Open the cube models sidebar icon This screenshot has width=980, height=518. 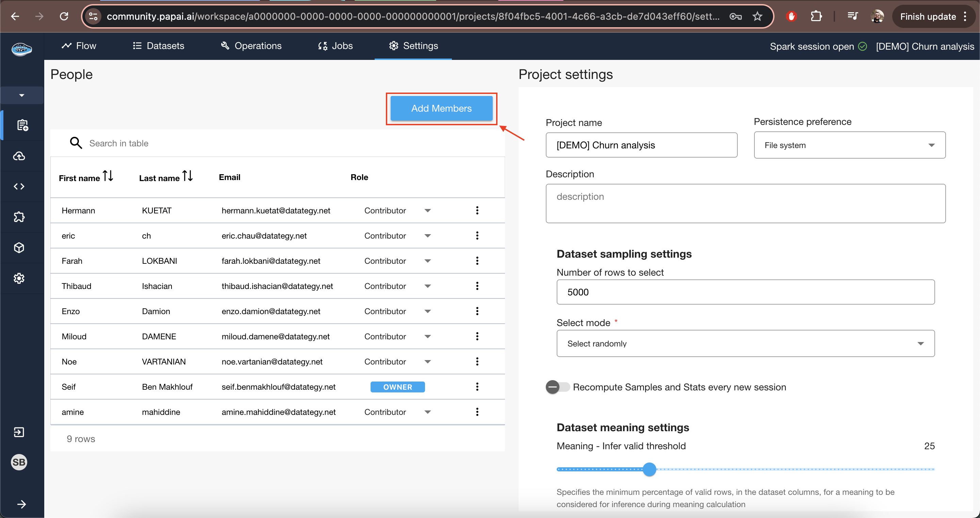pos(19,248)
